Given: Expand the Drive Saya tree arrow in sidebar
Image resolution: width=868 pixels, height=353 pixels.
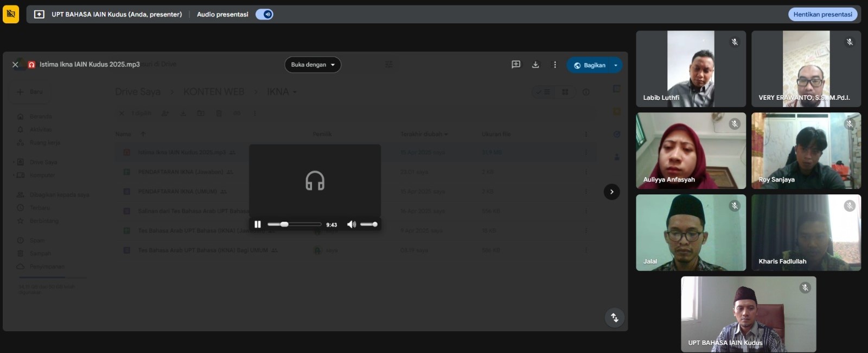Looking at the screenshot, I should [14, 162].
